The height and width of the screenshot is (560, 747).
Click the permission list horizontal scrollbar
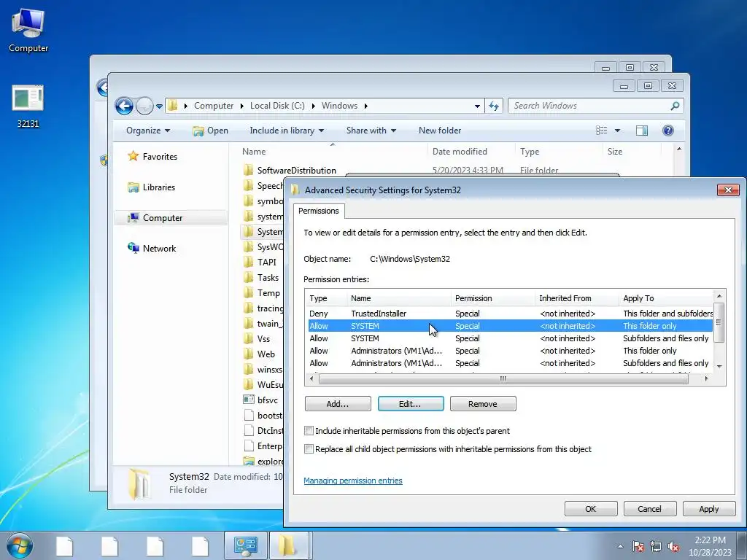pos(503,379)
